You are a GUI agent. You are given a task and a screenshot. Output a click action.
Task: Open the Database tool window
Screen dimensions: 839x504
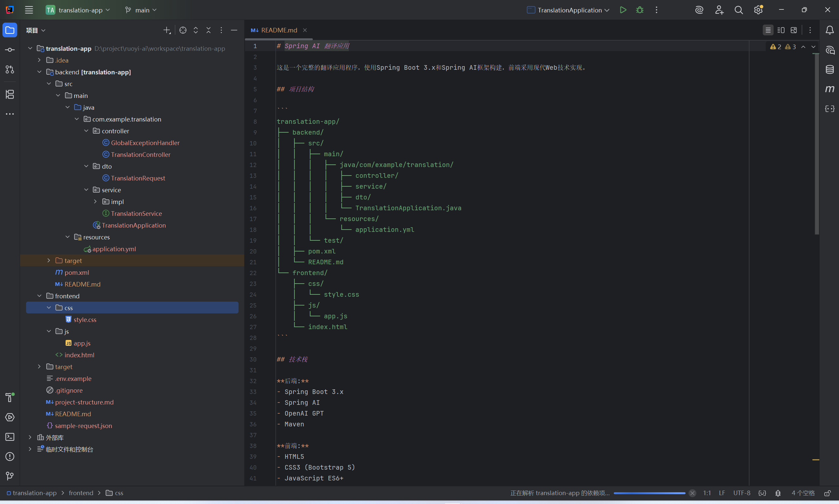tap(829, 70)
